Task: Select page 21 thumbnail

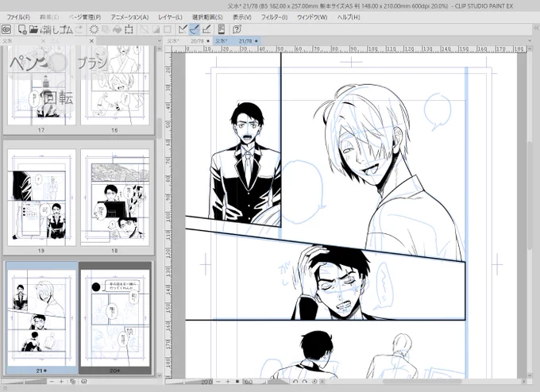Action: 41,317
